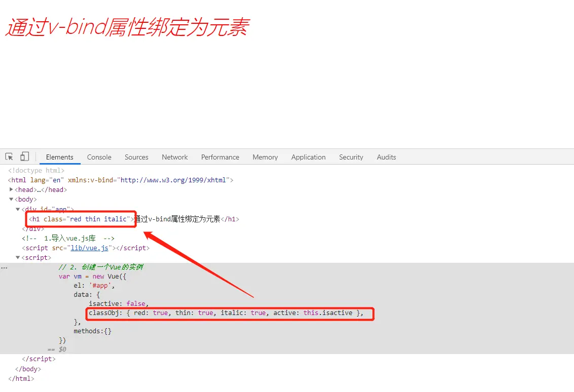Screen dimensions: 574x392
Task: Open the Performance tab
Action: click(220, 157)
